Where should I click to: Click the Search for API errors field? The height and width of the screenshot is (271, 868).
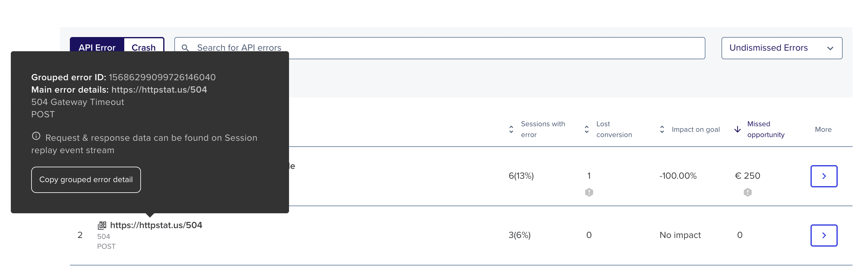point(439,48)
